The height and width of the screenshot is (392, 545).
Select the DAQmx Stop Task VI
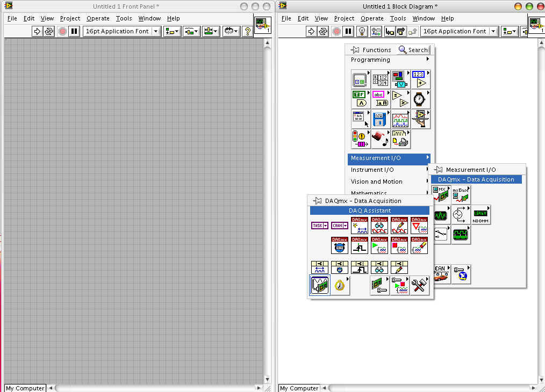(x=399, y=245)
